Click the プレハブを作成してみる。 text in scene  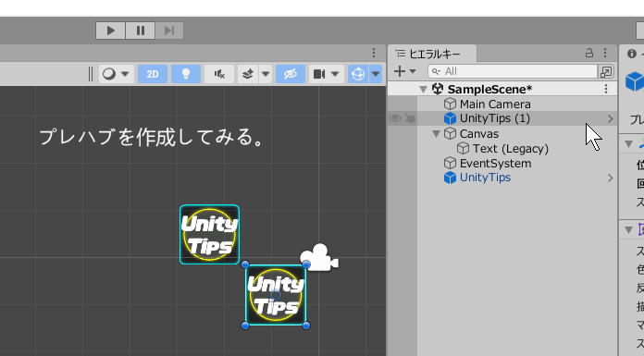152,137
